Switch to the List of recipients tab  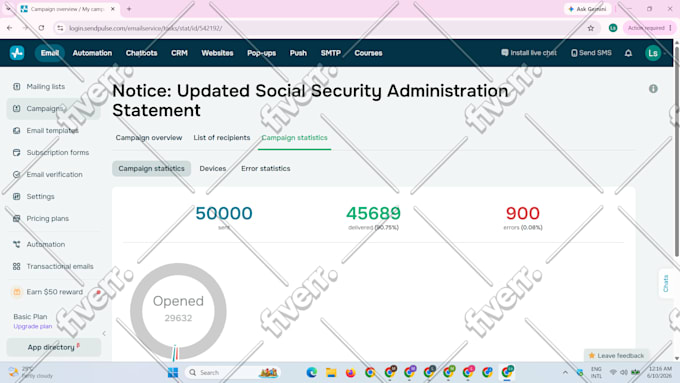(x=222, y=137)
